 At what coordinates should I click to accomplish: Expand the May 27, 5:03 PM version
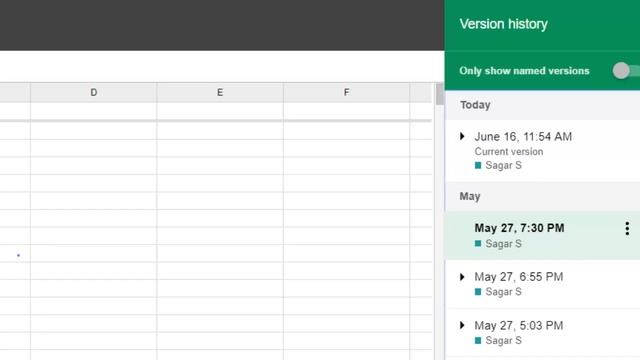462,326
